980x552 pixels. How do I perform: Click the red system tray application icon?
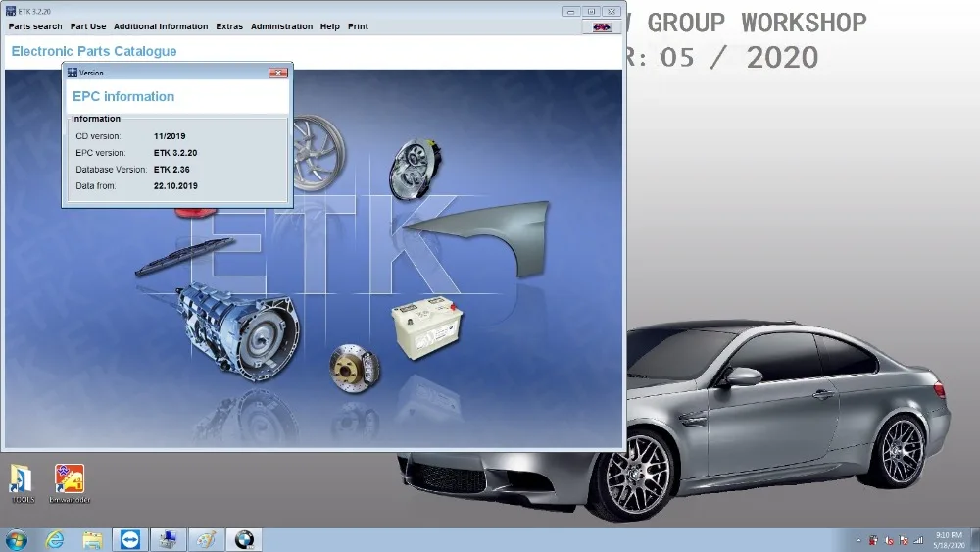(x=873, y=541)
